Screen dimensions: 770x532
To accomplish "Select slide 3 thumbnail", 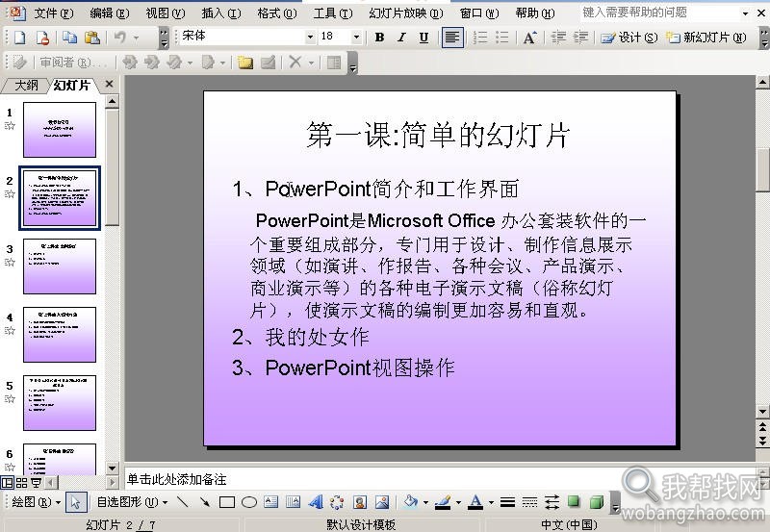I will [x=60, y=266].
